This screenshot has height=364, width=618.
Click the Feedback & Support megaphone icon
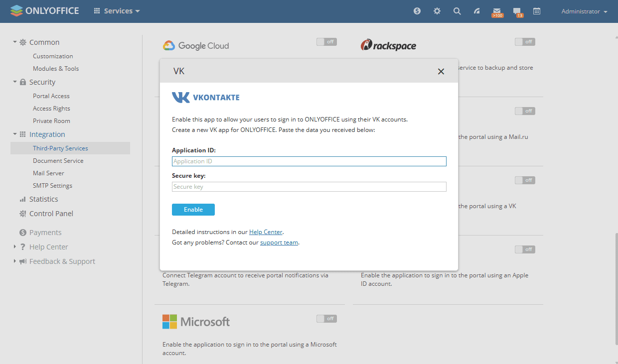(23, 261)
